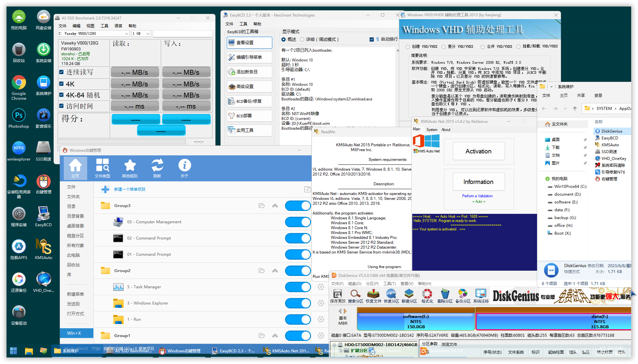
Task: Click BCD备份/修复 button in EasyBCD
Action: tap(250, 101)
